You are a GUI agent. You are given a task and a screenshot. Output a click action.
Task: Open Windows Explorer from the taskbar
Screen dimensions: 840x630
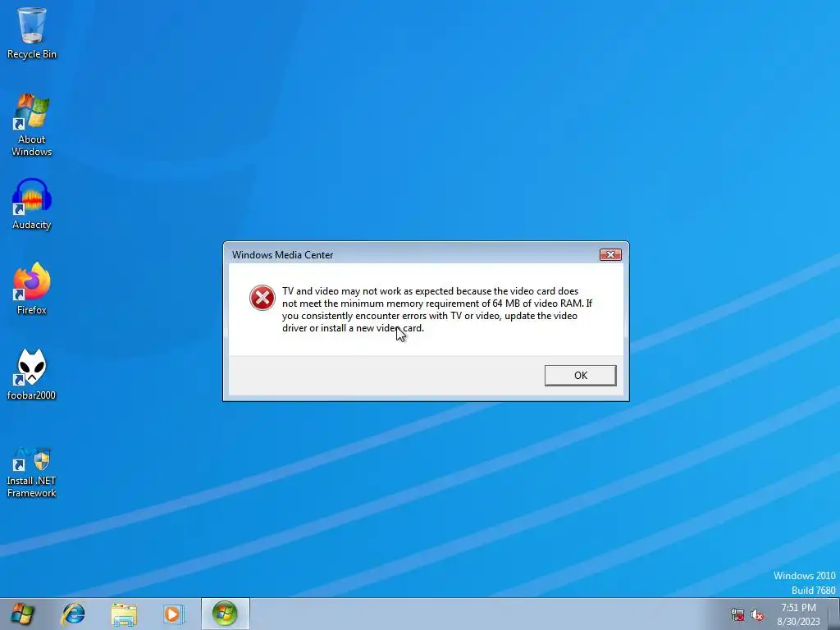click(x=124, y=614)
